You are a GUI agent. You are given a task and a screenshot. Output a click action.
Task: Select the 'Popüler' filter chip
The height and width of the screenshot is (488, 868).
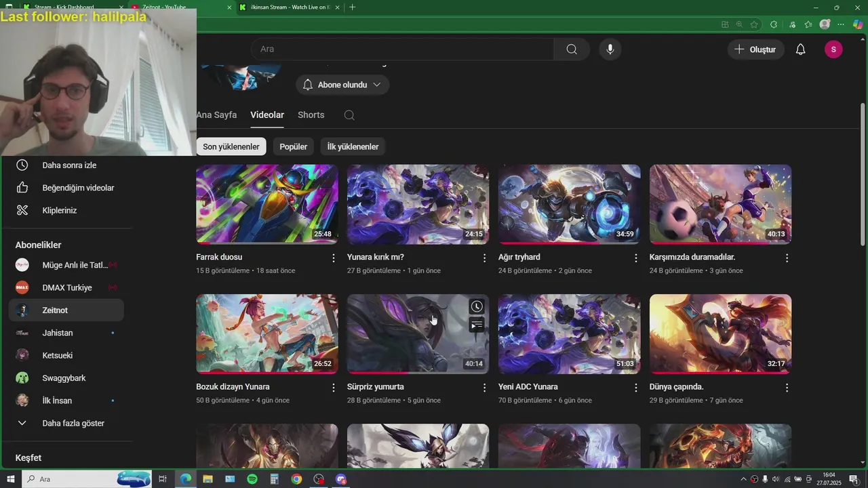(294, 146)
